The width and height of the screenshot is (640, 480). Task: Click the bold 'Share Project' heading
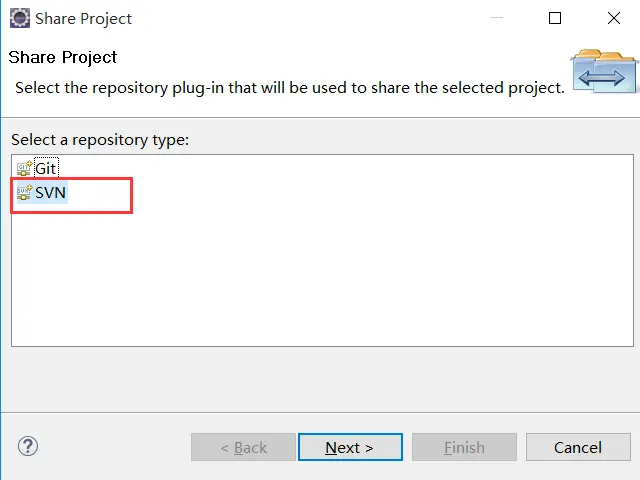(63, 57)
